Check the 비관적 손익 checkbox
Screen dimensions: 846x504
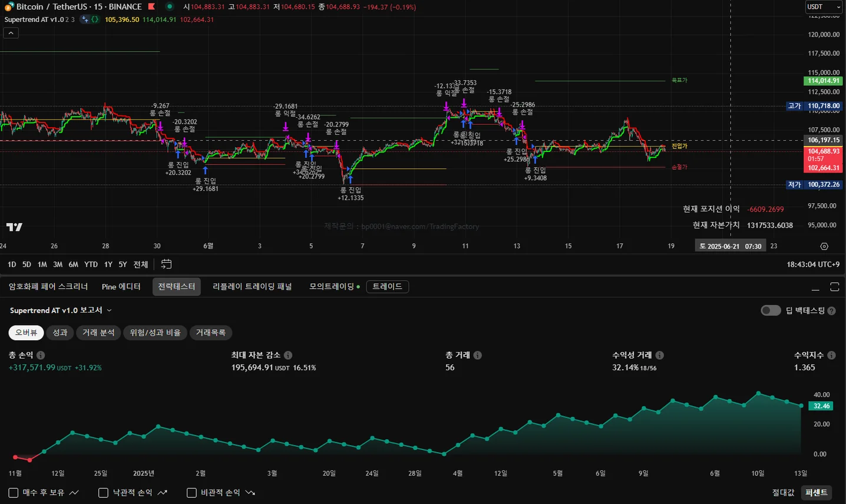click(x=191, y=493)
